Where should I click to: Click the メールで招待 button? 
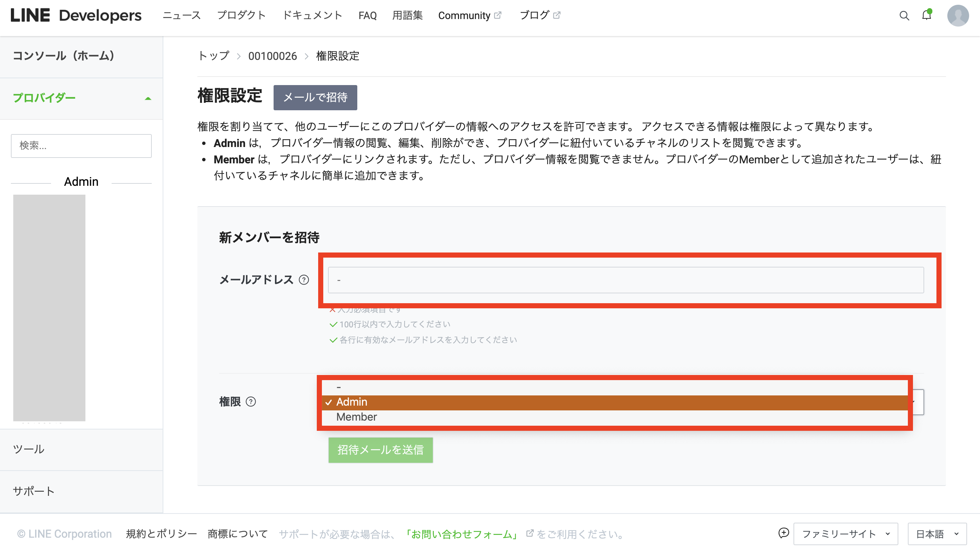click(315, 97)
